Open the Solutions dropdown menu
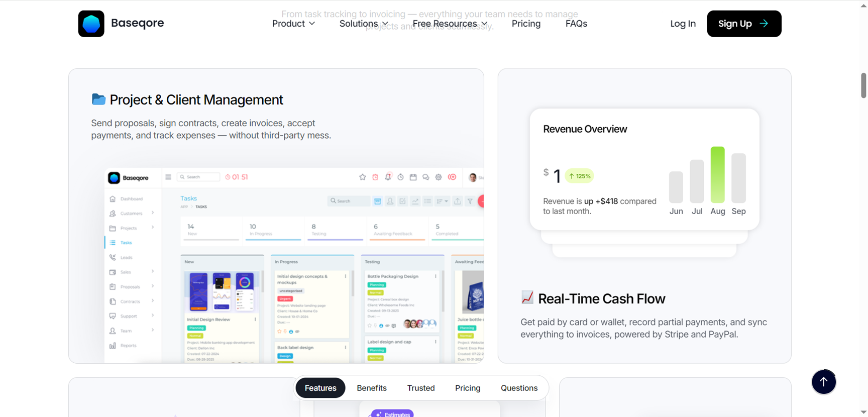Viewport: 868px width, 417px height. 364,24
